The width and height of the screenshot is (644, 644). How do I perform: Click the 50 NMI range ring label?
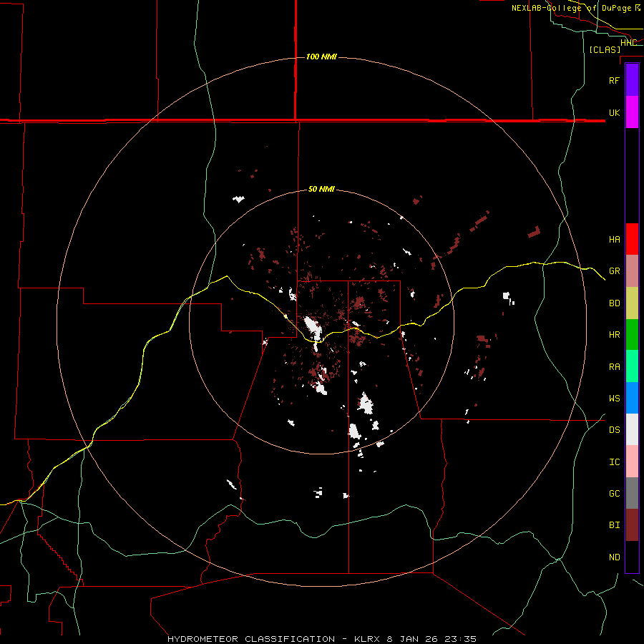[321, 190]
